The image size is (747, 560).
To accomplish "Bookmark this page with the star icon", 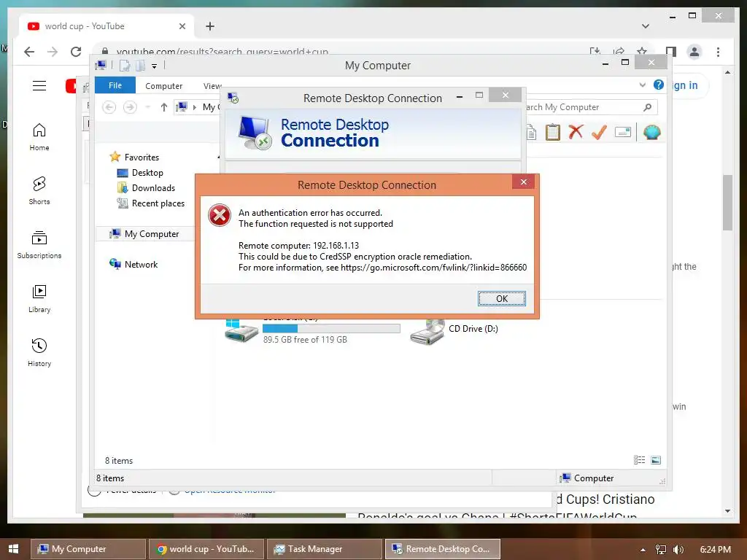I will [x=642, y=51].
